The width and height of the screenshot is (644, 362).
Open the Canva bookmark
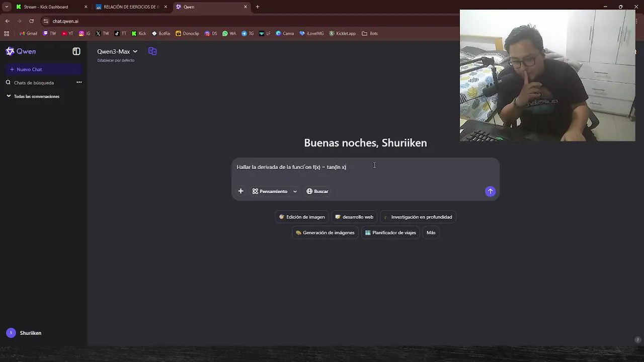pos(285,34)
